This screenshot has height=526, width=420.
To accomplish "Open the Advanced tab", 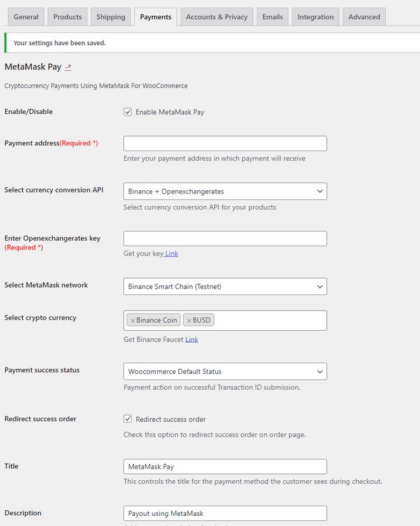I will [364, 17].
